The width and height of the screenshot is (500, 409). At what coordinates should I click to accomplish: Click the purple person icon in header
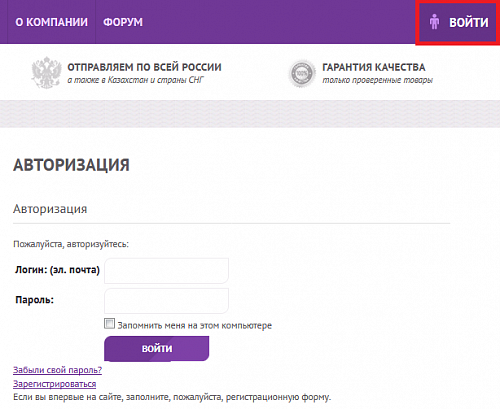coord(434,22)
